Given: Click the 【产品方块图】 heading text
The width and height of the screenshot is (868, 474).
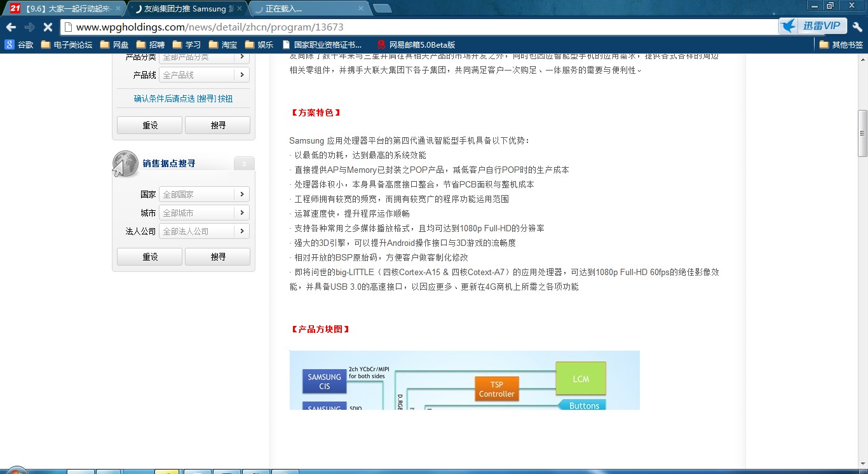Looking at the screenshot, I should coord(320,329).
